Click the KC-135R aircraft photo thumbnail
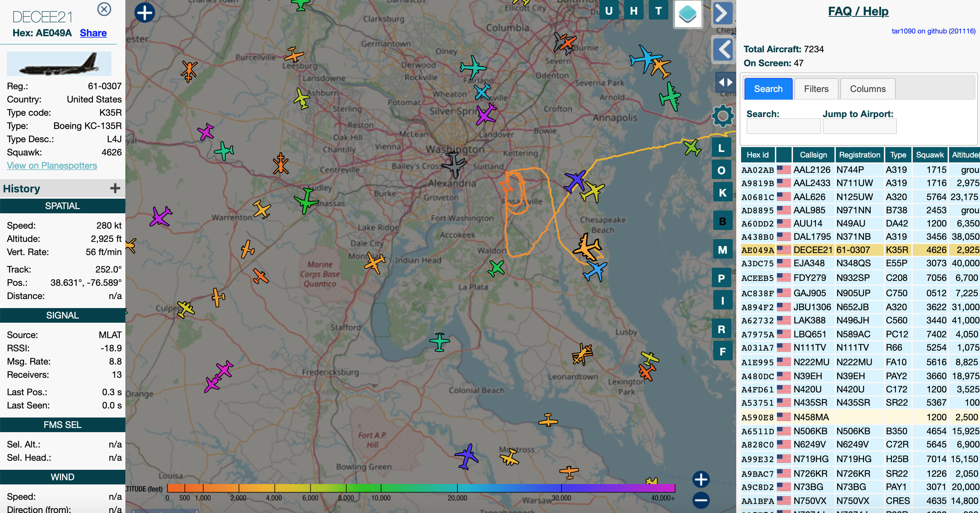 pos(59,63)
